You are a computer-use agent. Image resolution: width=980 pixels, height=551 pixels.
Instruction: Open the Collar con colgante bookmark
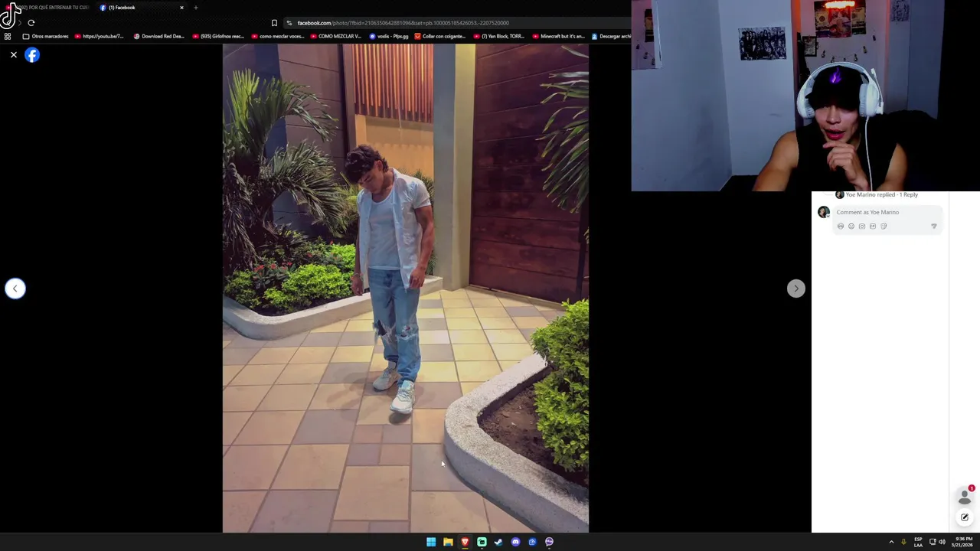pos(439,36)
